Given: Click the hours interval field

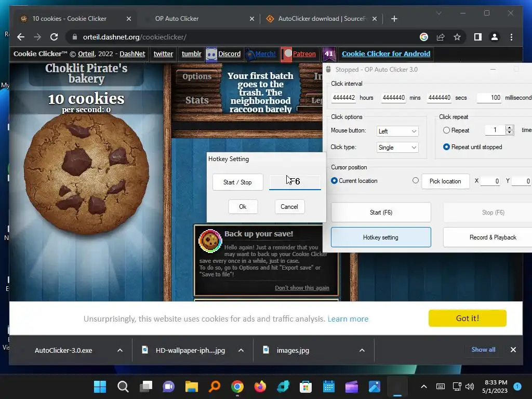Looking at the screenshot, I should 343,98.
